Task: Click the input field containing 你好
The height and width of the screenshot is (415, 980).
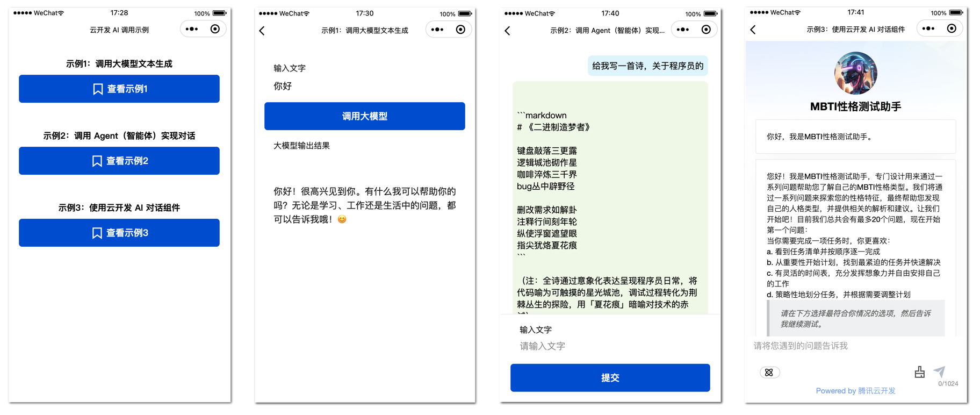Action: tap(365, 86)
